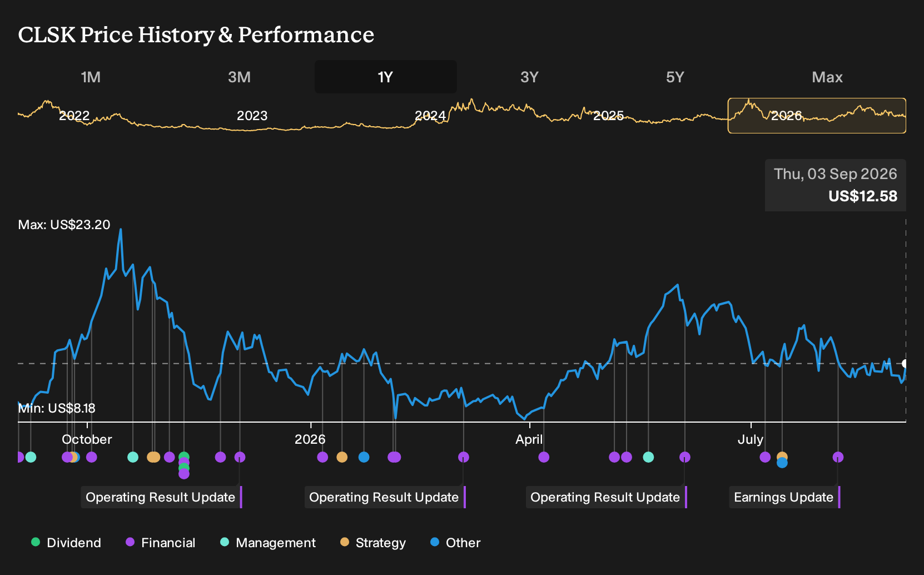Open the Operating Result Update label below April
The width and height of the screenshot is (924, 575).
coord(605,497)
